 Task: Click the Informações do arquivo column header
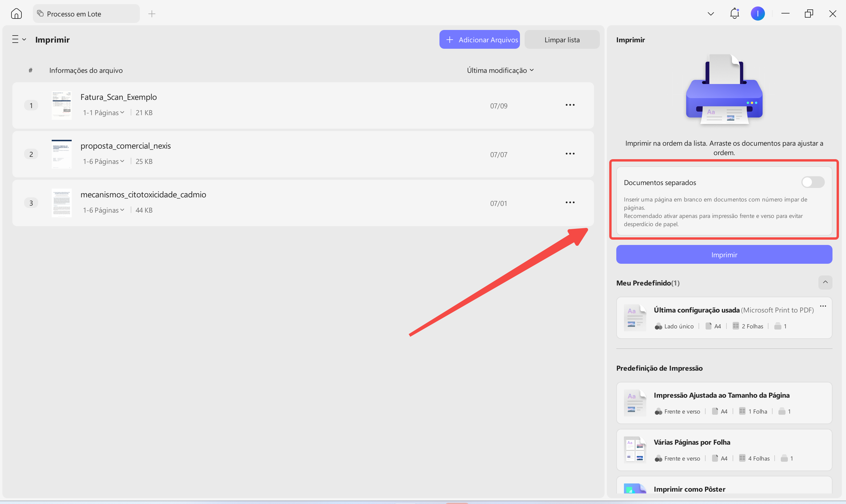(x=86, y=70)
